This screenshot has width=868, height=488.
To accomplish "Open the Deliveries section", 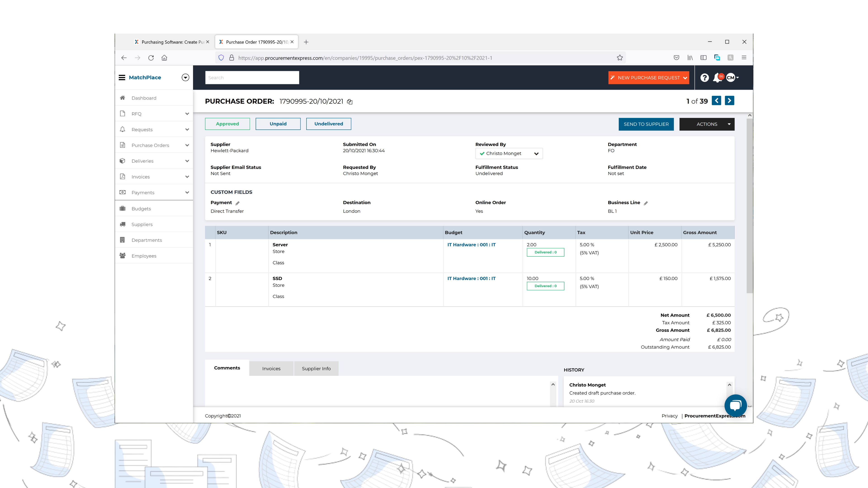I will (x=143, y=161).
